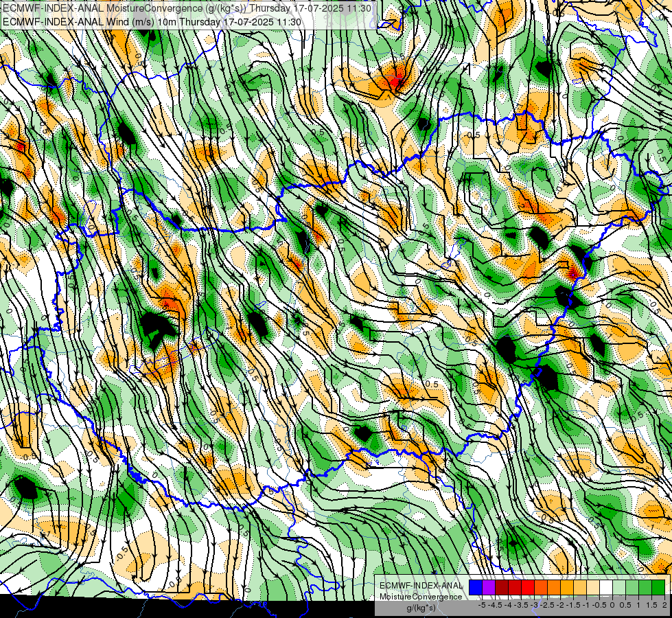Click the 'g/(kg*s)' unit label in legend
Image resolution: width=672 pixels, height=618 pixels.
(421, 608)
